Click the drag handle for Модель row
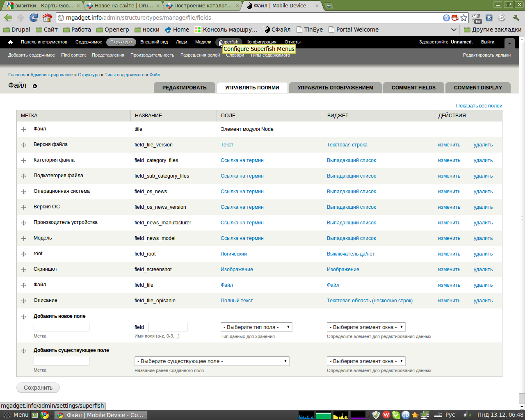 pos(23,238)
